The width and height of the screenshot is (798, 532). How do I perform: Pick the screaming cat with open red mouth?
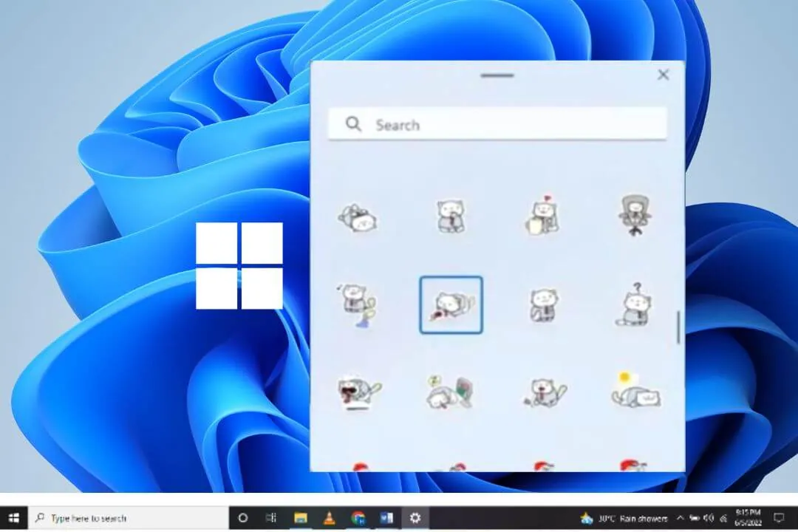click(359, 392)
